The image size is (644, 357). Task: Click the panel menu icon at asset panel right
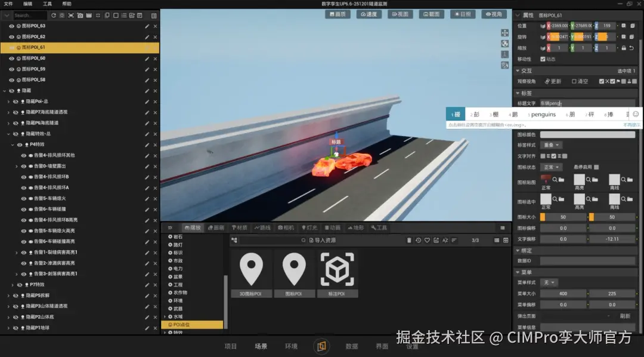point(502,228)
